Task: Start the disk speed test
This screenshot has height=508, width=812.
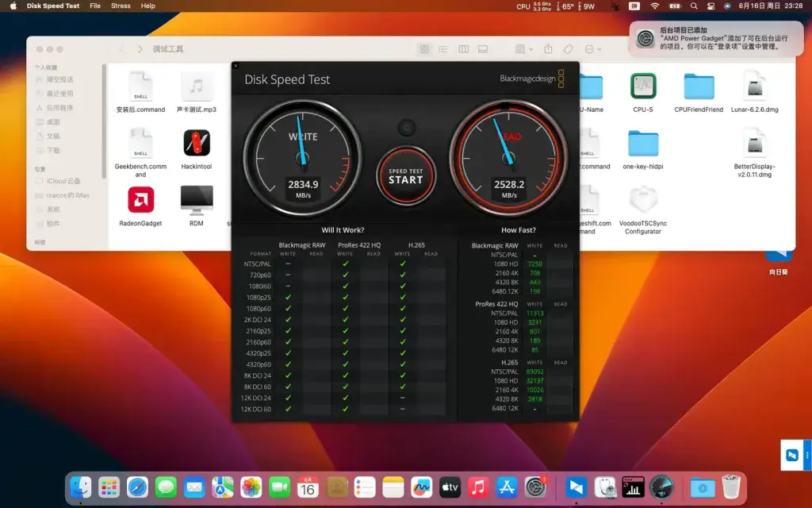Action: coord(406,175)
